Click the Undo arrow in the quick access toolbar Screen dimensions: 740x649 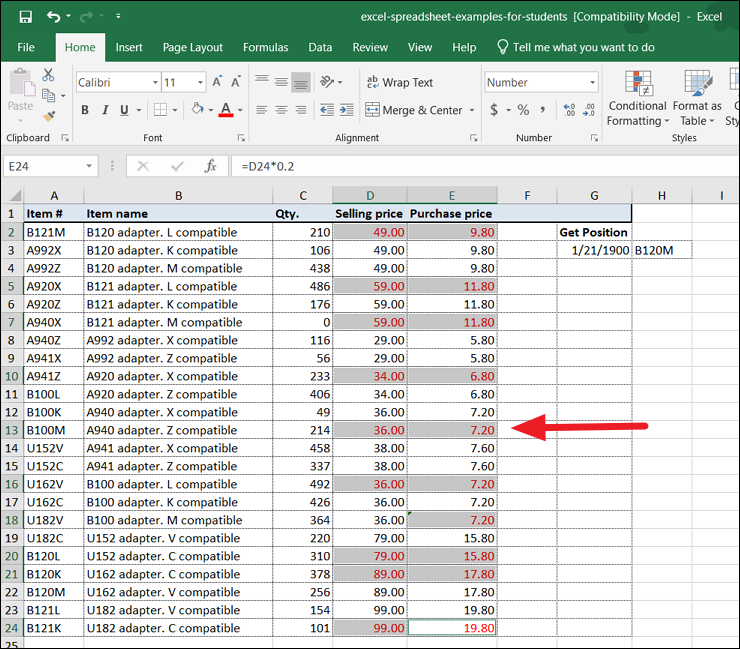tap(53, 17)
